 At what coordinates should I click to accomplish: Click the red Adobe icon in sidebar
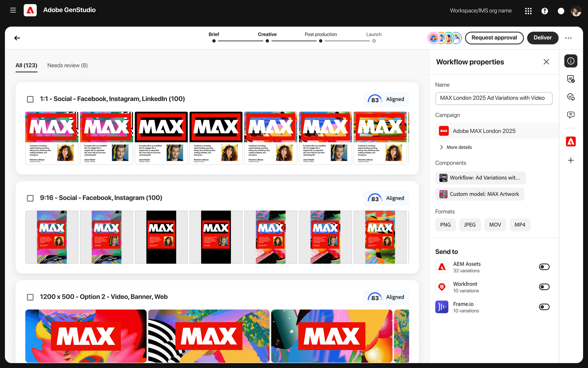(571, 142)
